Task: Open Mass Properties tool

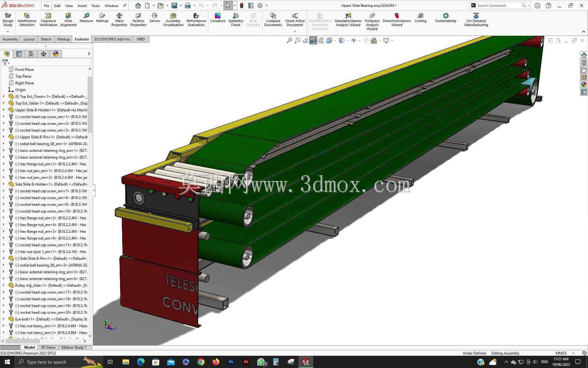Action: coord(119,20)
